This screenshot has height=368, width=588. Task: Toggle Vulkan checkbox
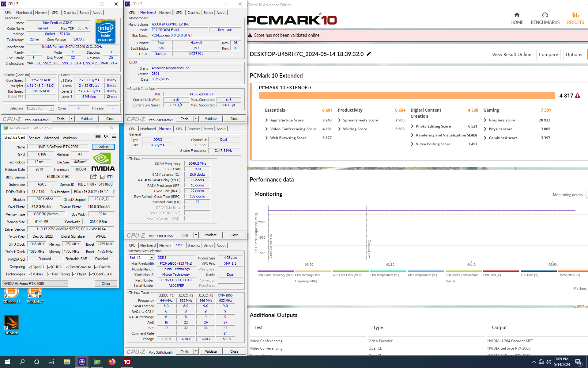[30, 274]
